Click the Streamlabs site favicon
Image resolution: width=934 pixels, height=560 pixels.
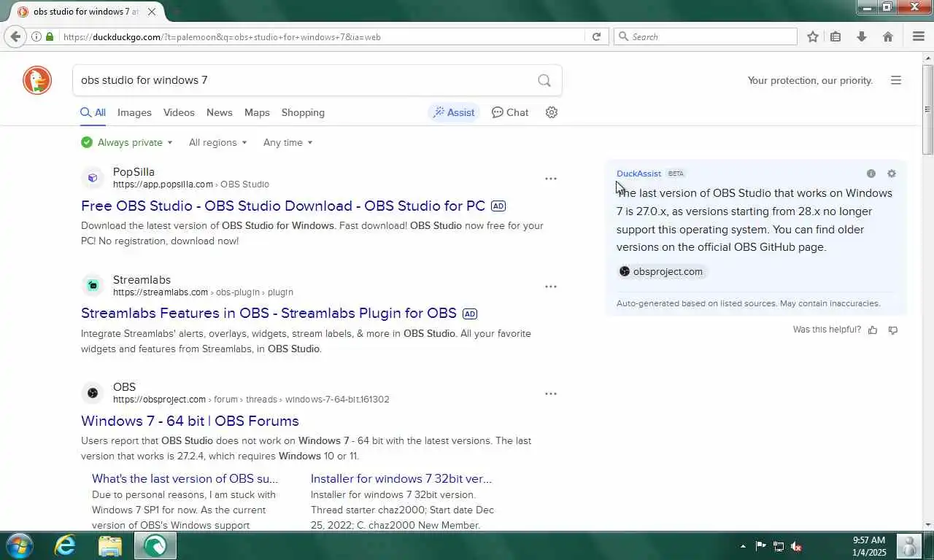93,285
